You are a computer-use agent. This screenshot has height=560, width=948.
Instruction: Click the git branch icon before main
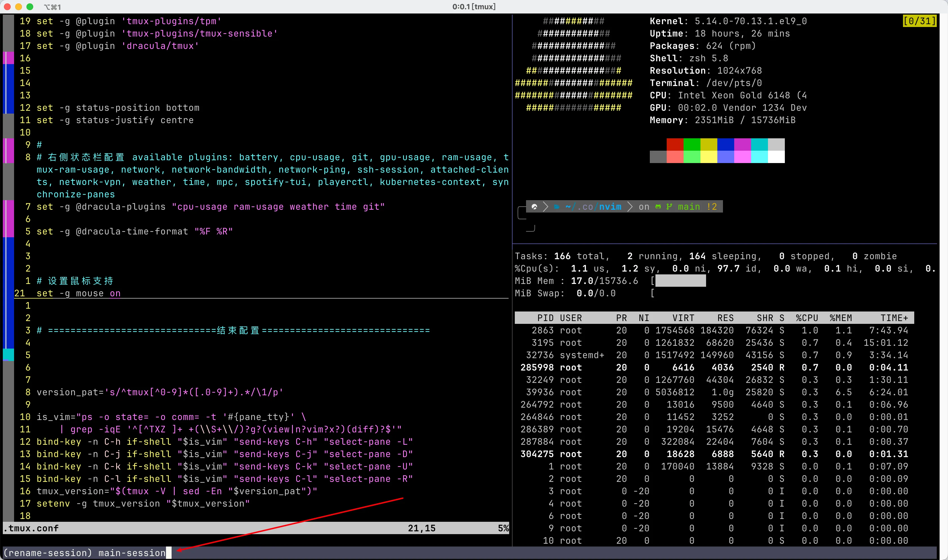[x=670, y=207]
